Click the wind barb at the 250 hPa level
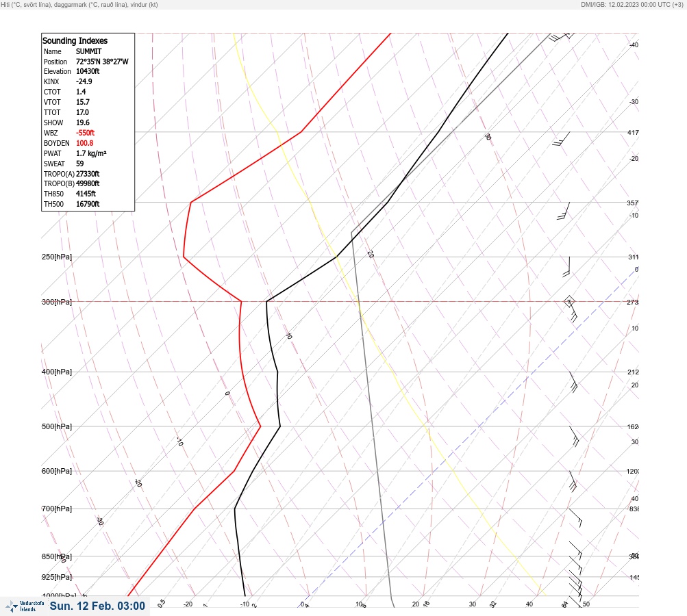This screenshot has width=687, height=616. coord(566,267)
